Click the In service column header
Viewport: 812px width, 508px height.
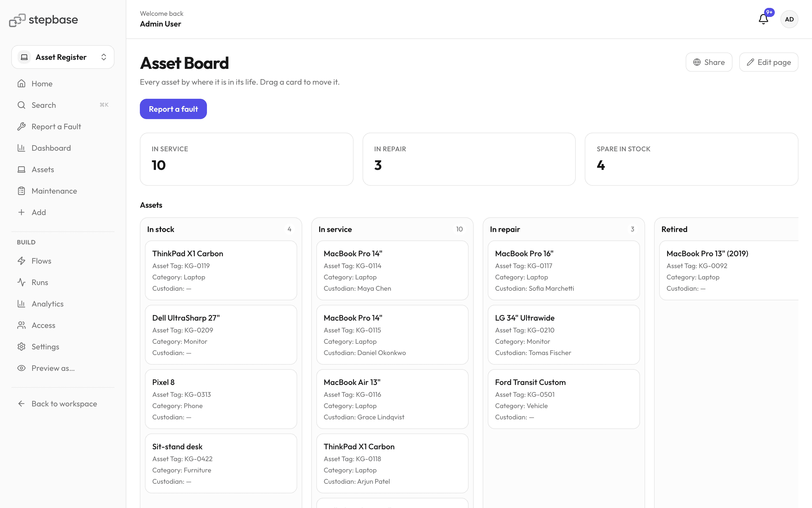pyautogui.click(x=335, y=229)
